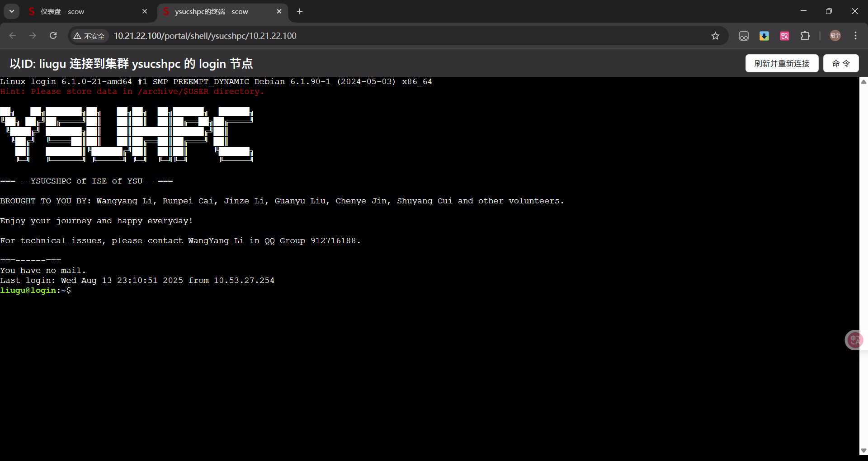Click the download extension icon in toolbar
This screenshot has width=868, height=461.
coord(764,36)
